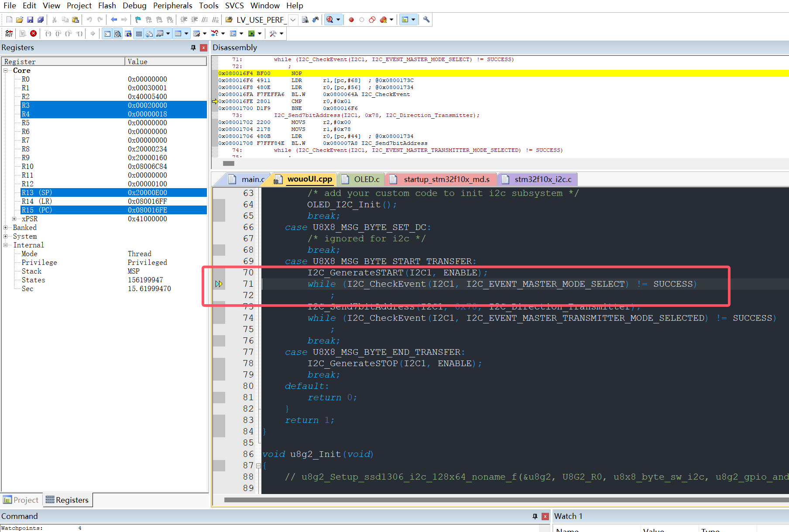Disable all breakpoints icon

click(x=372, y=20)
